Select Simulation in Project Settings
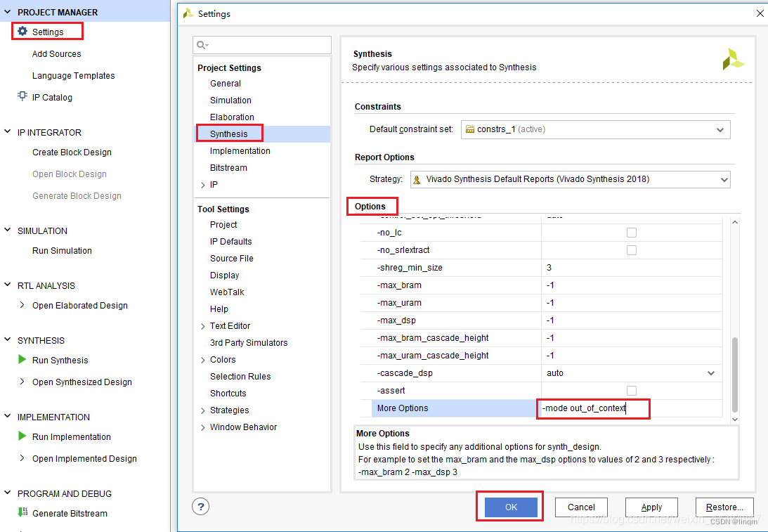 [230, 100]
